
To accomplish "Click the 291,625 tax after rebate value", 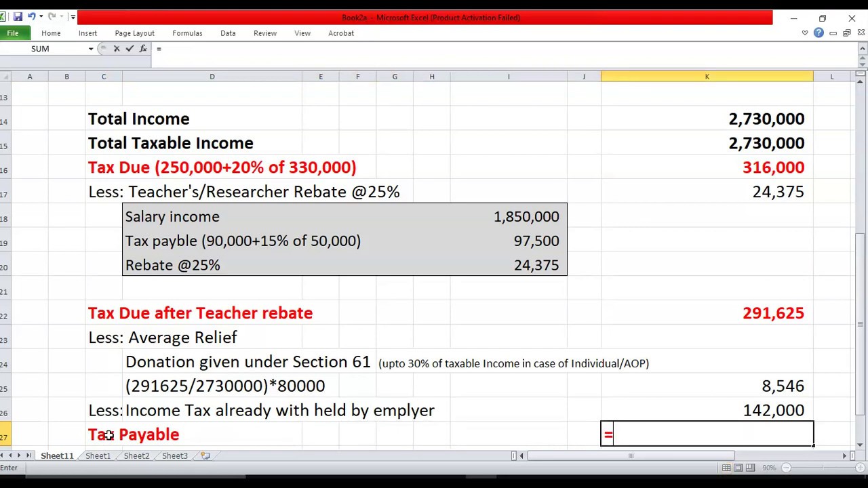I will click(x=773, y=313).
